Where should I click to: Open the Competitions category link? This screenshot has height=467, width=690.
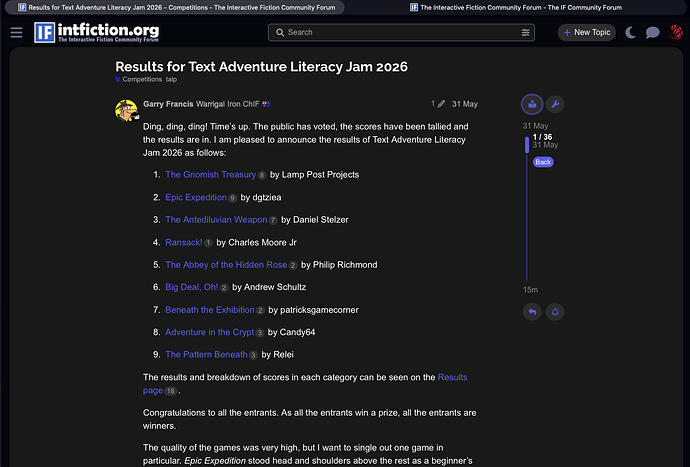pos(139,79)
